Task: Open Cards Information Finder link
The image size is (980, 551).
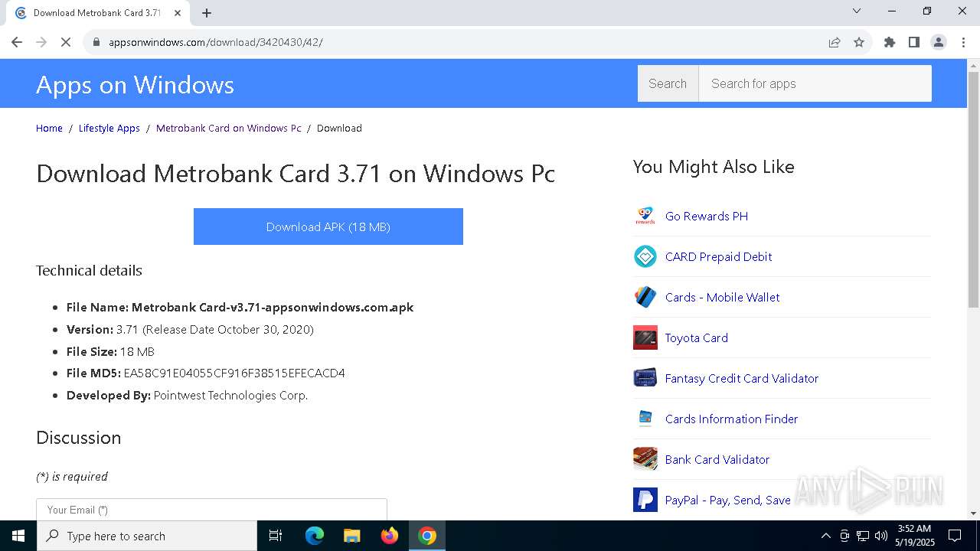Action: [x=731, y=419]
